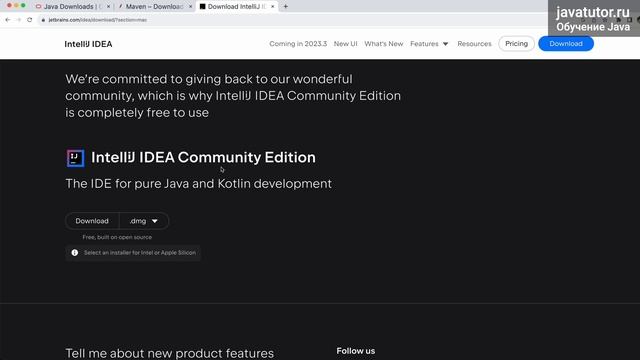640x360 pixels.
Task: Click 'Select an installer for Intel or Apple Silicon'
Action: pyautogui.click(x=140, y=253)
